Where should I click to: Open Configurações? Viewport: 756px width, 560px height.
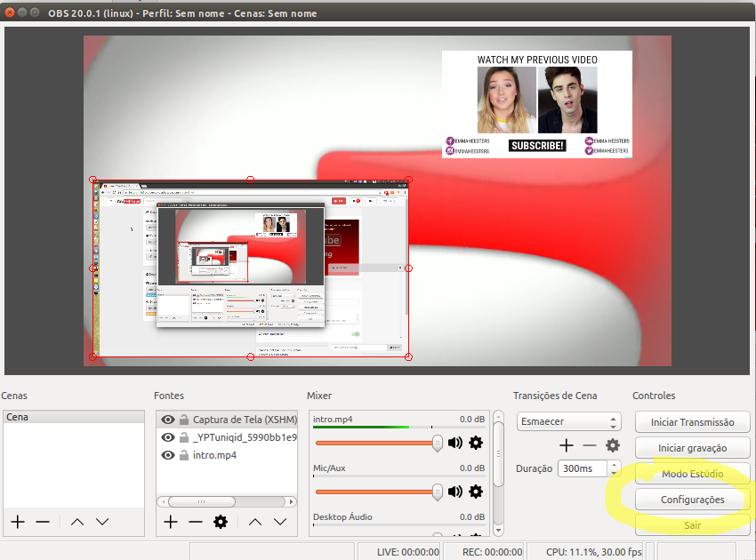[692, 500]
